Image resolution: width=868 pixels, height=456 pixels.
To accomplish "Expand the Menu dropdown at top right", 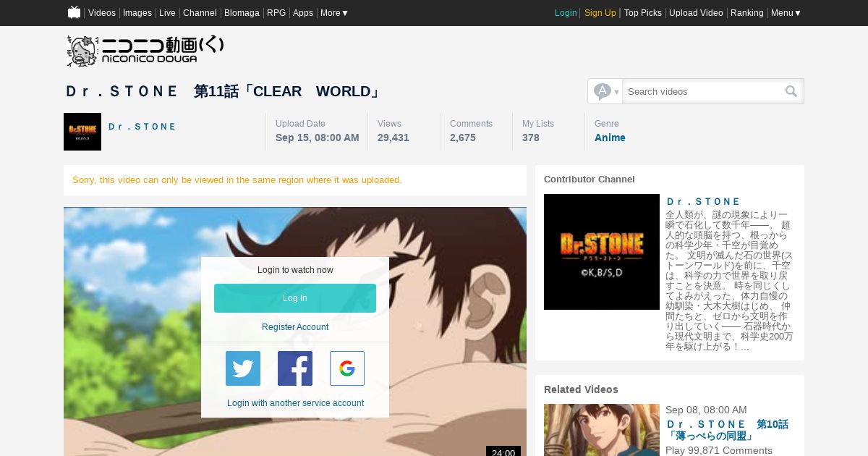I will (x=786, y=13).
